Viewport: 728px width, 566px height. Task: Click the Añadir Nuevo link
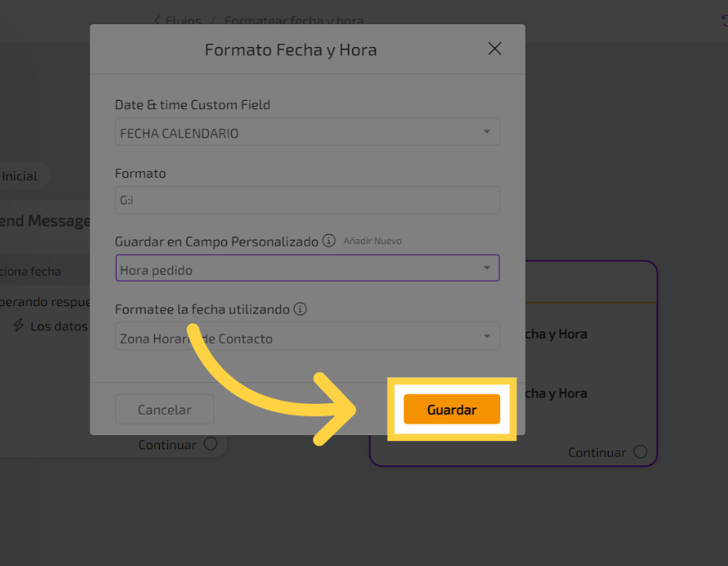[372, 241]
